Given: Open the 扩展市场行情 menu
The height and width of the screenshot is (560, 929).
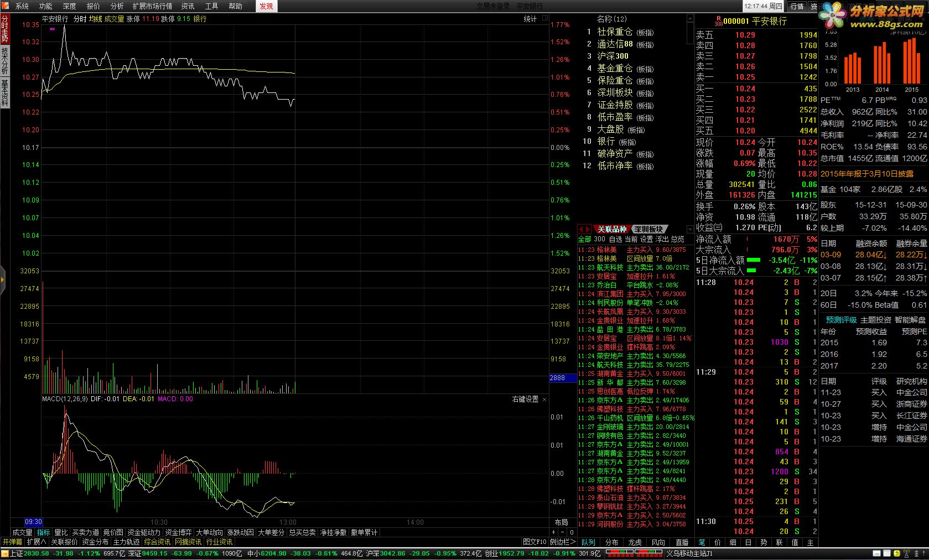Looking at the screenshot, I should click(x=152, y=6).
